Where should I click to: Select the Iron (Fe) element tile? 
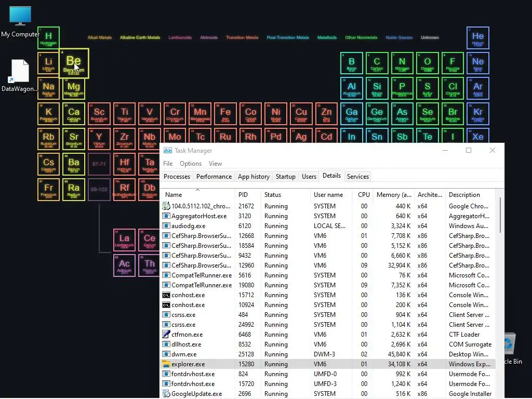[x=225, y=114]
